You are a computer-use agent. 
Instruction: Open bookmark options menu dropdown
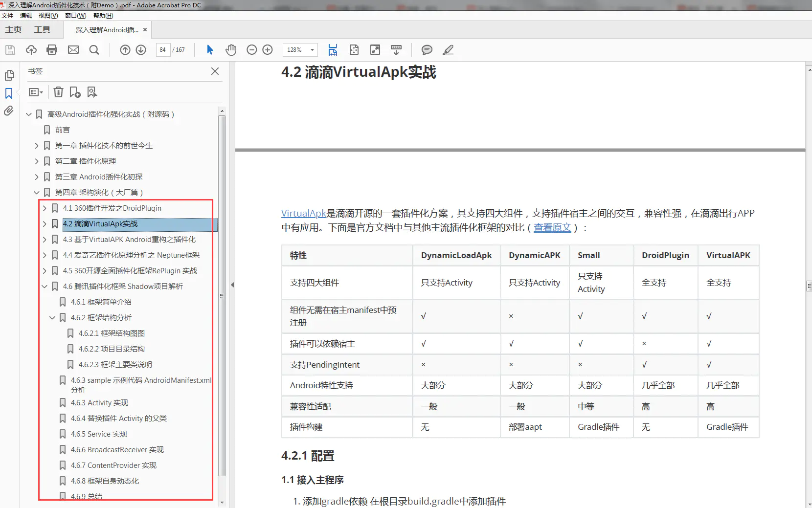[x=36, y=92]
